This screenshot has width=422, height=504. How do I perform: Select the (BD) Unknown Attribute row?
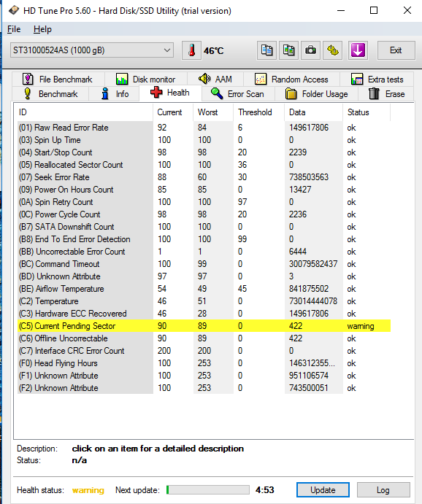[204, 276]
